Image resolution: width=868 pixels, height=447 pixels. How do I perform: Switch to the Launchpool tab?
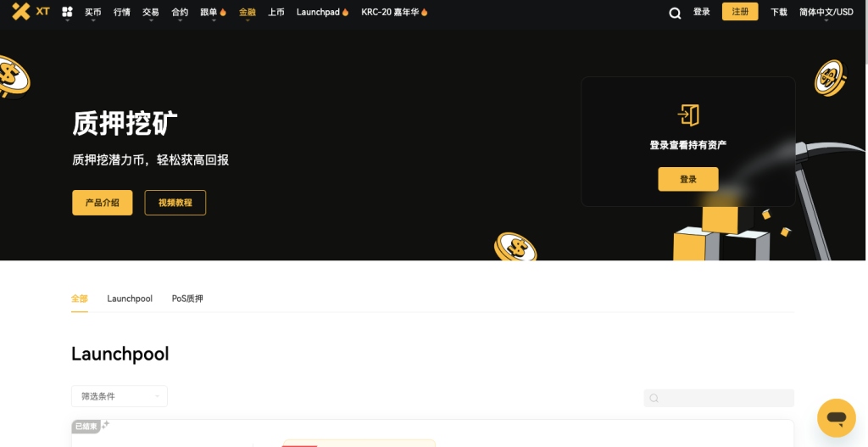pyautogui.click(x=130, y=299)
